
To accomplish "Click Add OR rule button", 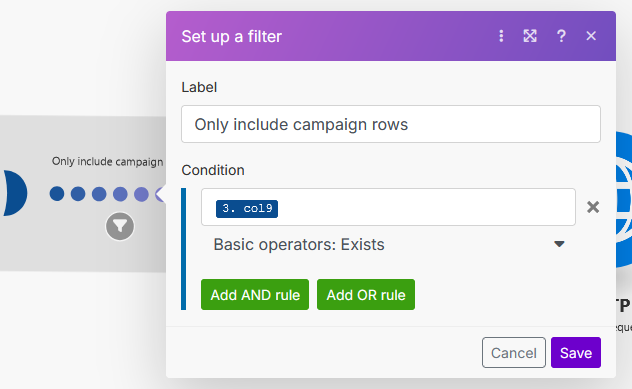I will point(366,295).
